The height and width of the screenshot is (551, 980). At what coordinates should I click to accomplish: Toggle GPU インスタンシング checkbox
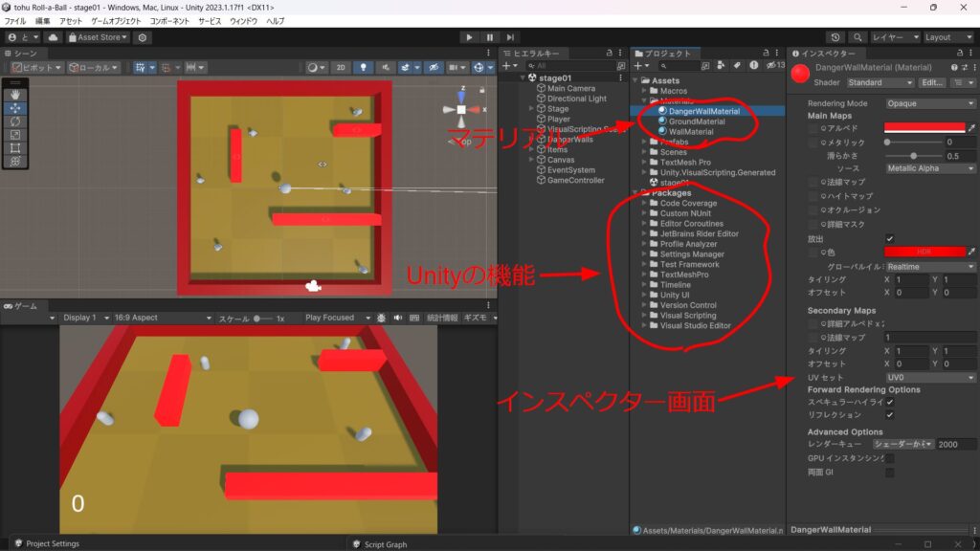click(x=889, y=458)
